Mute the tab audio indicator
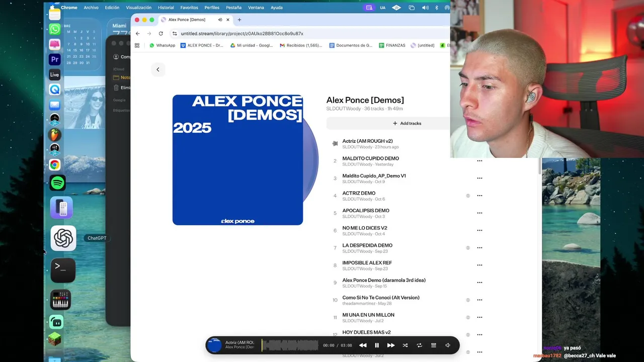 click(220, 20)
